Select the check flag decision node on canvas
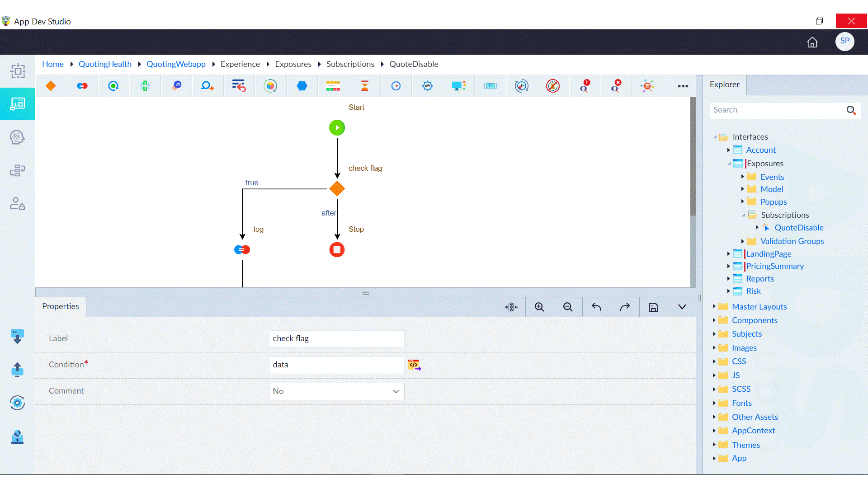Image resolution: width=868 pixels, height=488 pixels. coord(337,189)
